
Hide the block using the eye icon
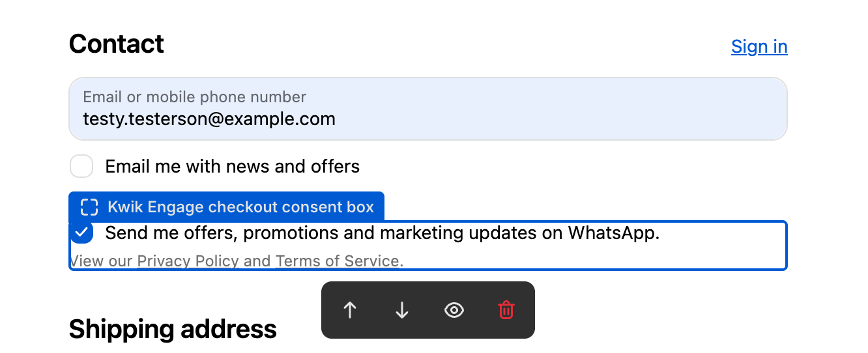454,310
